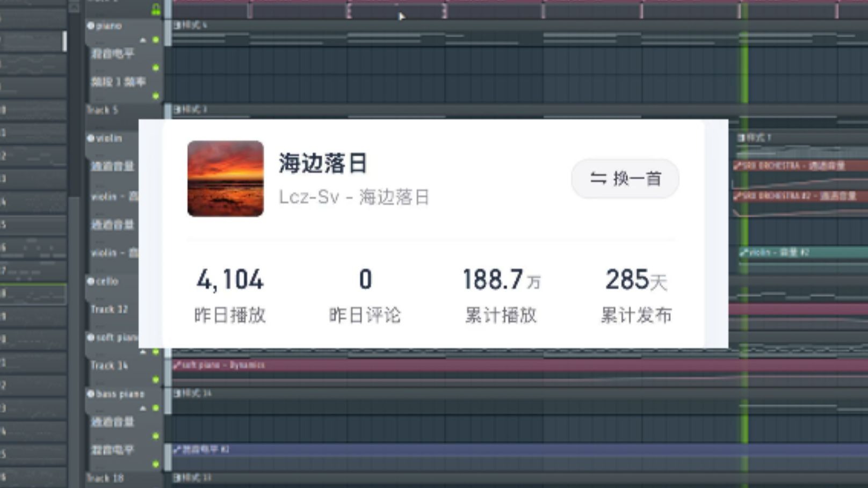868x488 pixels.
Task: Click the cello track instrument icon
Action: (89, 281)
